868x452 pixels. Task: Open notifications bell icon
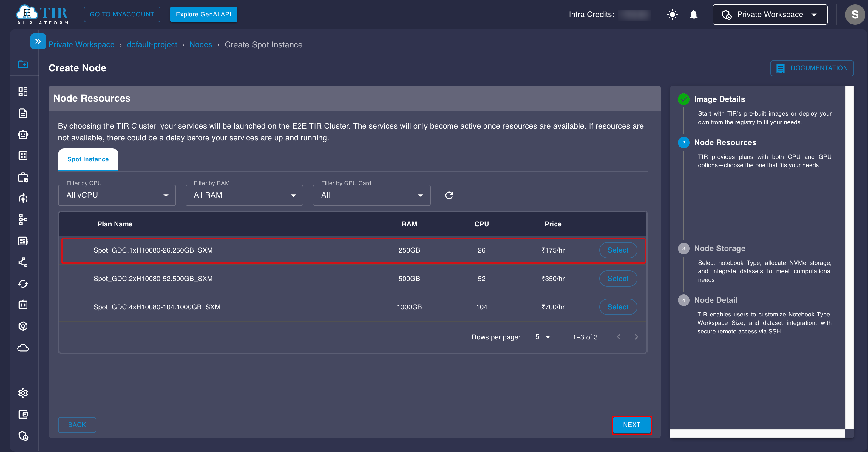pyautogui.click(x=694, y=15)
